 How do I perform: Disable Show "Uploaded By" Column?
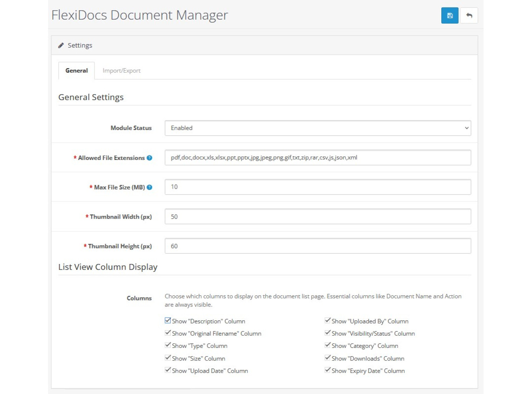click(x=327, y=321)
